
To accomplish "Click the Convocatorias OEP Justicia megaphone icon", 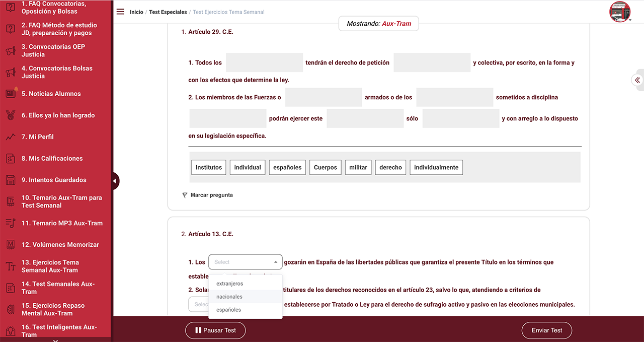I will coord(11,50).
